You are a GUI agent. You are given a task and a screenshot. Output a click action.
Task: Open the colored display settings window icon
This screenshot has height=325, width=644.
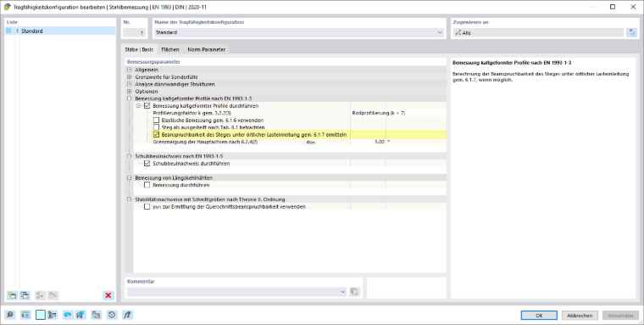point(53,315)
